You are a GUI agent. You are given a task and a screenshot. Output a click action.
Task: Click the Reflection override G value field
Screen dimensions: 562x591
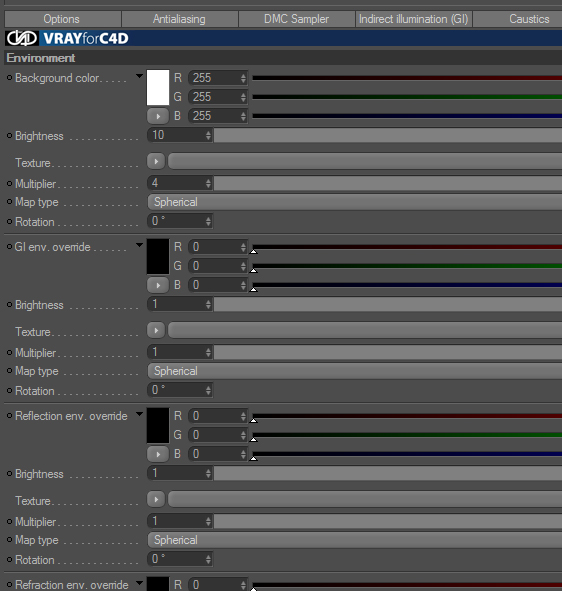pyautogui.click(x=217, y=435)
